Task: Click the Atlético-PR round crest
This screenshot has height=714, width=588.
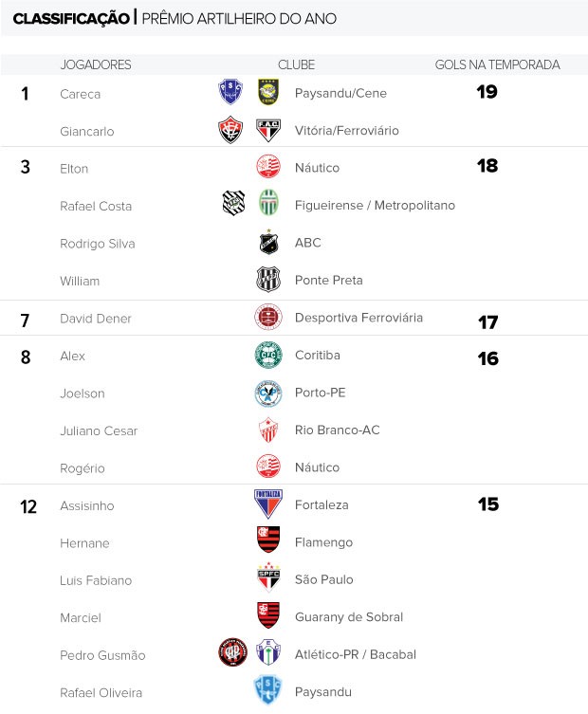Action: (x=232, y=652)
